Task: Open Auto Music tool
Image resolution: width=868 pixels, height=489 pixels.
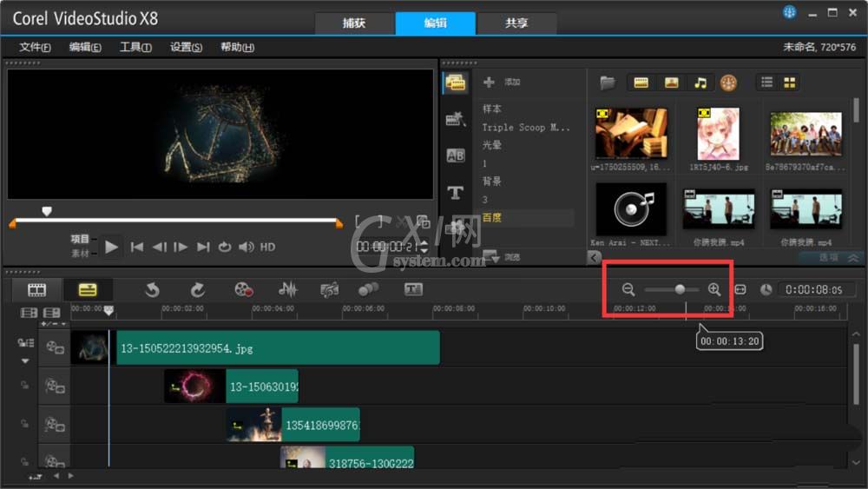Action: click(x=329, y=289)
